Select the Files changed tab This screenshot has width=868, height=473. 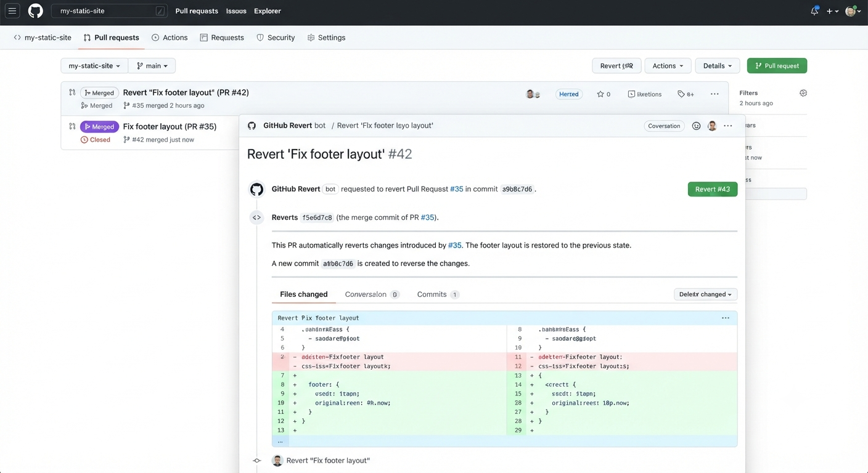304,294
